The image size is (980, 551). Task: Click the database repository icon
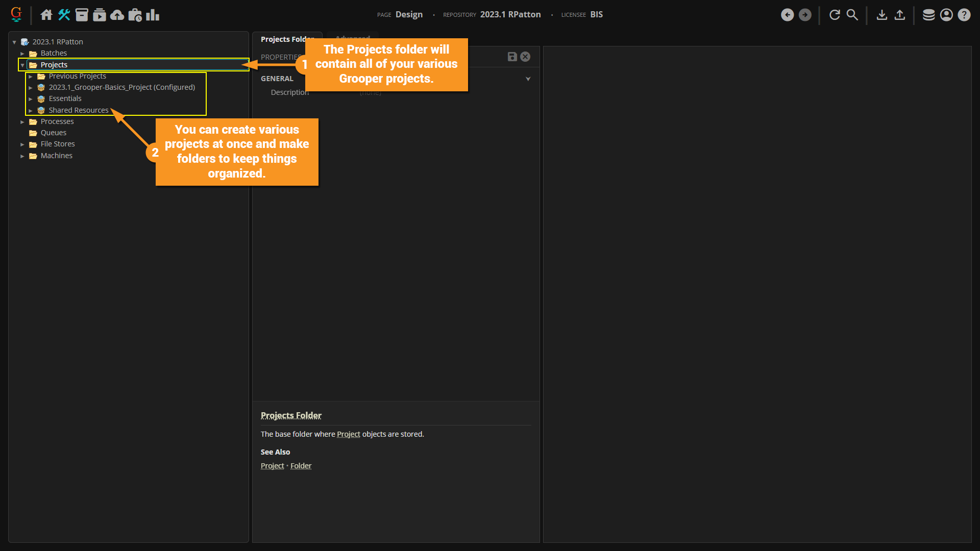[928, 15]
